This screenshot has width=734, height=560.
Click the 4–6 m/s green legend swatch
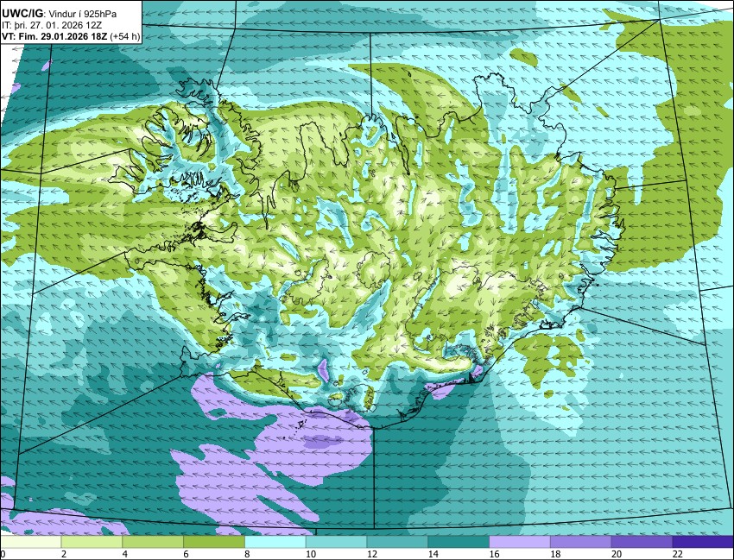point(153,542)
